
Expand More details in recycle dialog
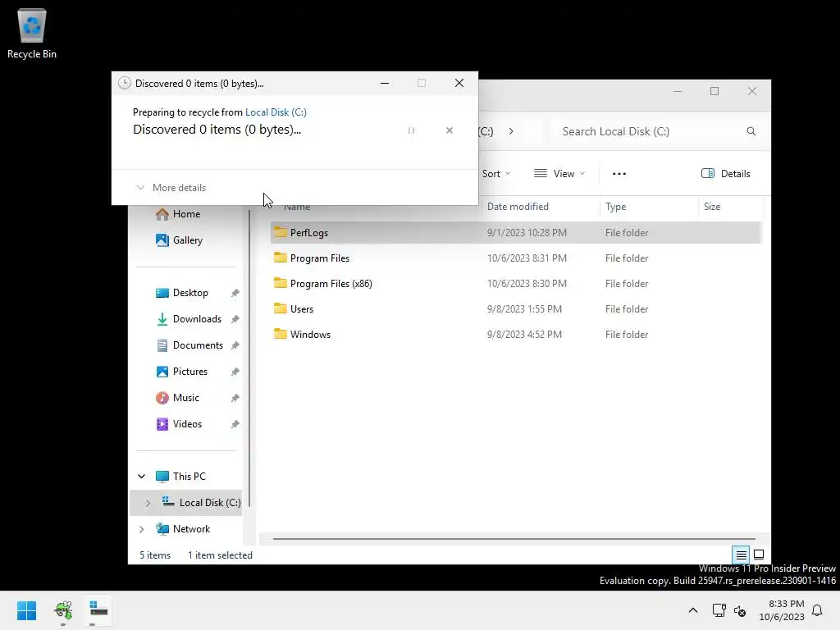point(171,188)
